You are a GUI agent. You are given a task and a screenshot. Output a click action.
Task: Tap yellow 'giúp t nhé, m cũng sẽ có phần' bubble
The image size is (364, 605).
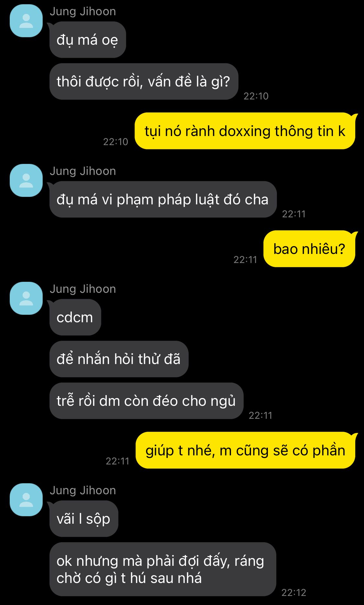246,451
